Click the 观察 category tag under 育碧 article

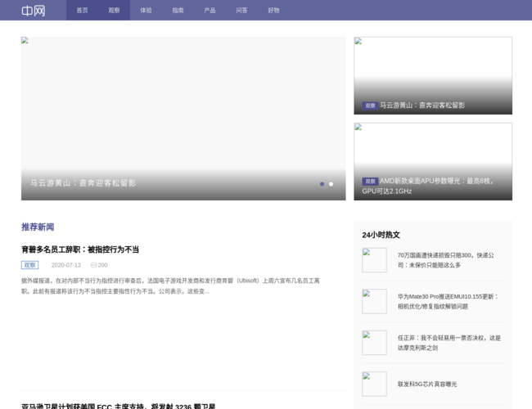(29, 265)
